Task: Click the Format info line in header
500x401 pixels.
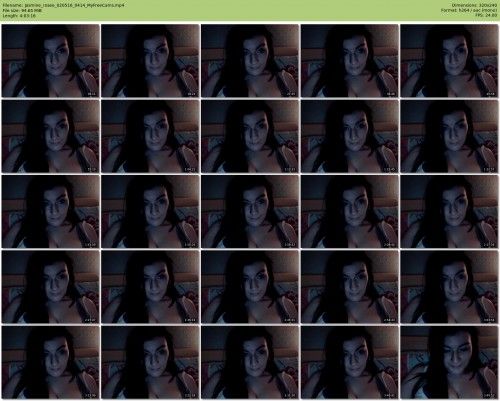Action: tap(469, 10)
